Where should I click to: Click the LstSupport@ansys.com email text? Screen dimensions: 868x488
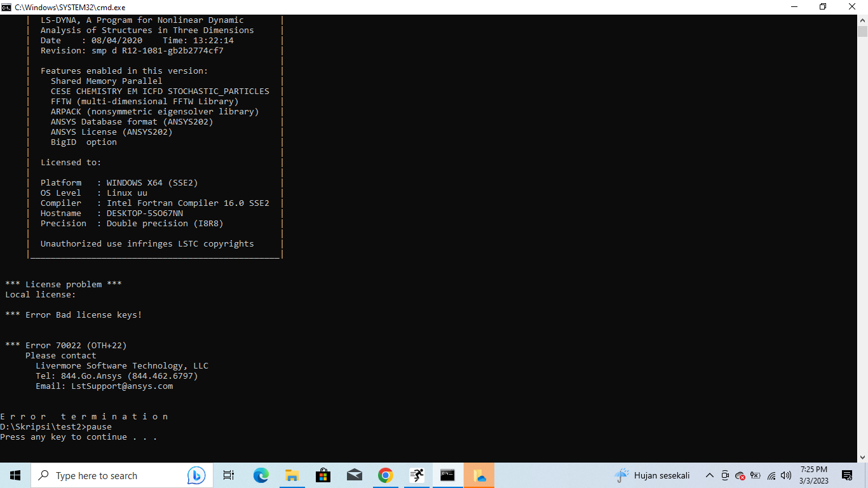(x=122, y=386)
